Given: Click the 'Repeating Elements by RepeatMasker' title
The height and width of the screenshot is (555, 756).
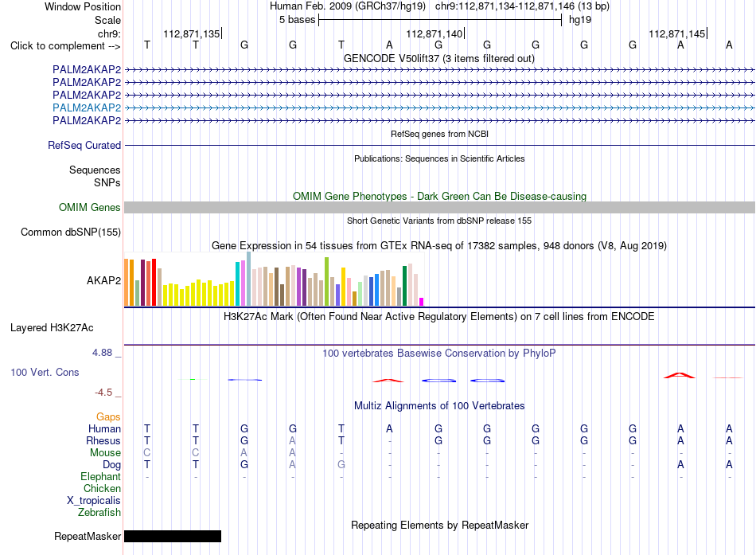Looking at the screenshot, I should (x=439, y=525).
